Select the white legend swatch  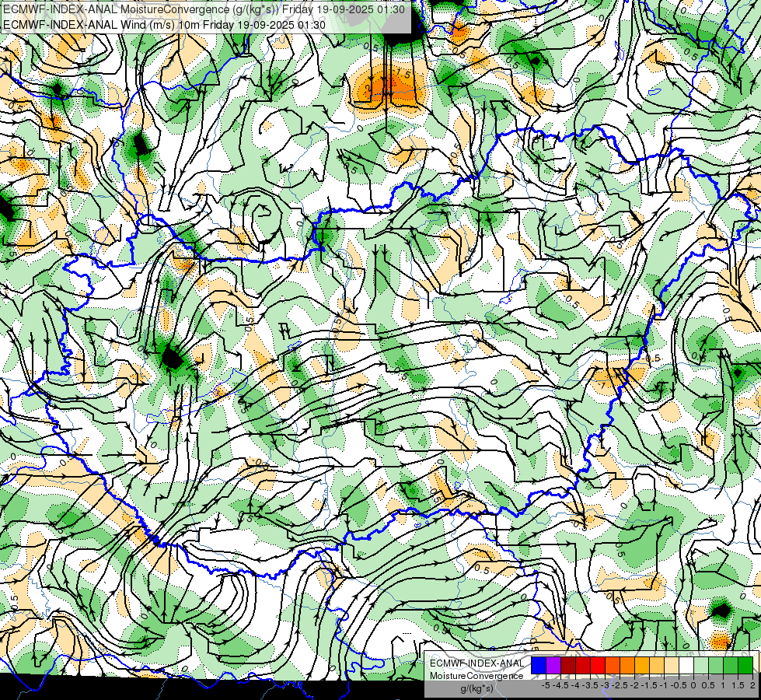pyautogui.click(x=686, y=665)
